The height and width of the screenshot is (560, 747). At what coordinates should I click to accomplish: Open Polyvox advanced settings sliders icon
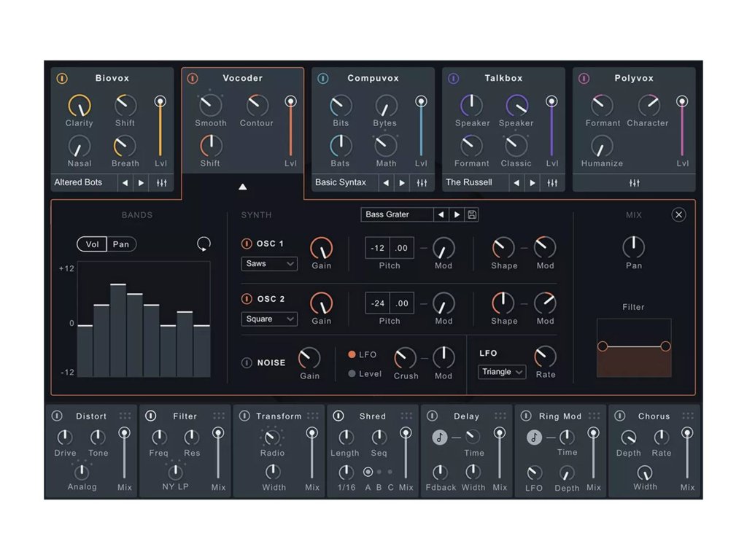click(633, 182)
